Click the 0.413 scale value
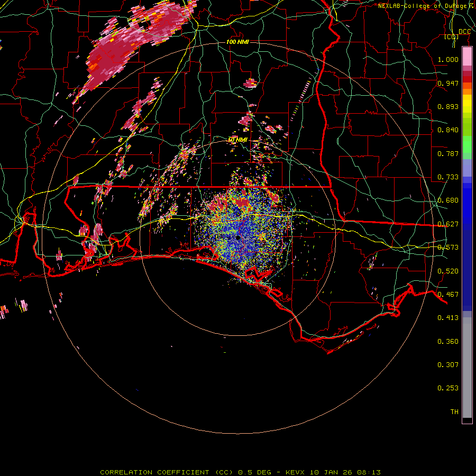The image size is (476, 476). coord(448,318)
